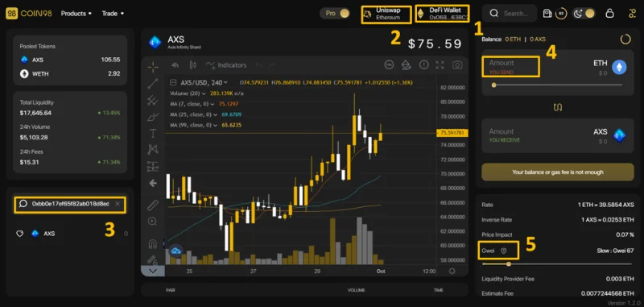Collapse the bottom drawing toolbar chevron
The width and height of the screenshot is (644, 307).
153,271
